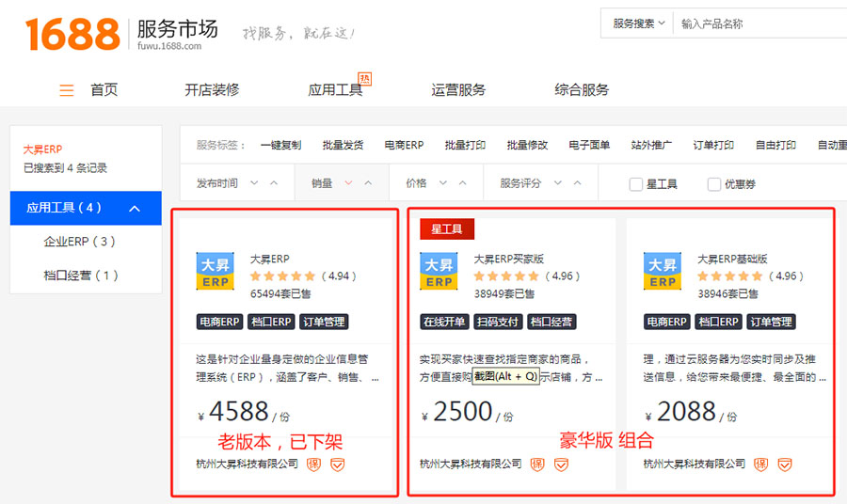The width and height of the screenshot is (847, 504).
Task: Click 档口ERP tag on 大昇ERP基础版 card
Action: [718, 323]
